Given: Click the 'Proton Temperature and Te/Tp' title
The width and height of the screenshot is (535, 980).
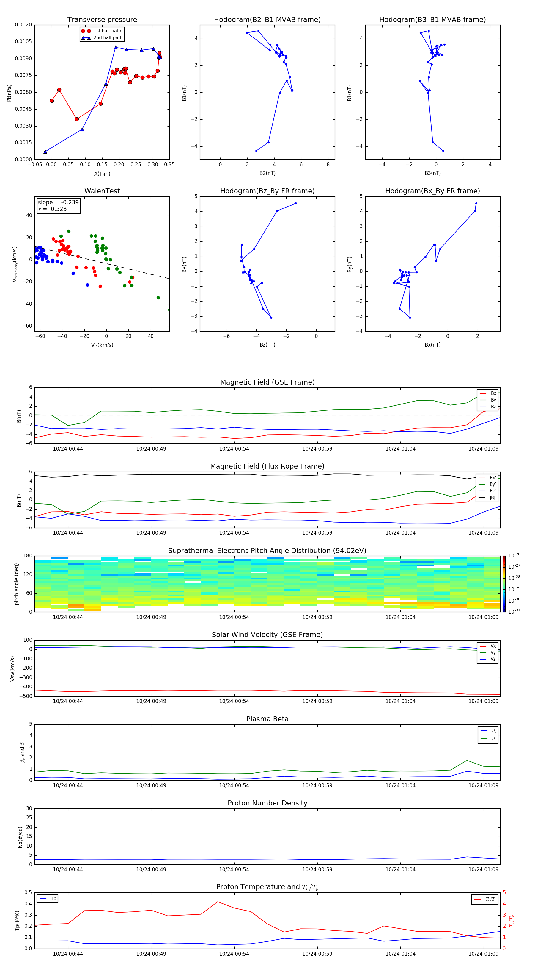Looking at the screenshot, I should pyautogui.click(x=267, y=887).
